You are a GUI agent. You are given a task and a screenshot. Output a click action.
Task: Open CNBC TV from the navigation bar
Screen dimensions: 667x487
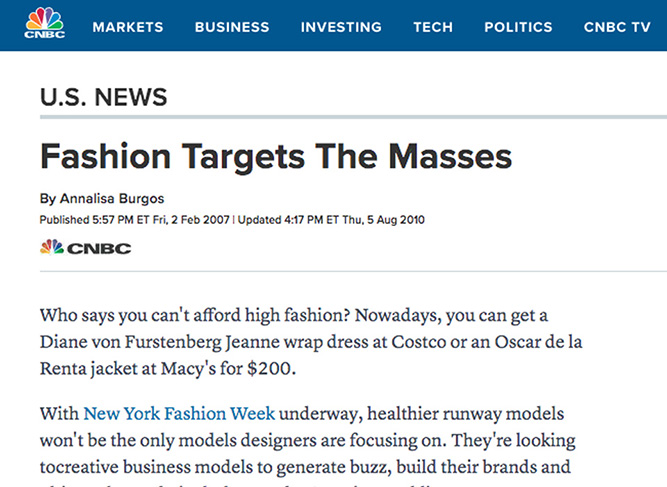617,27
